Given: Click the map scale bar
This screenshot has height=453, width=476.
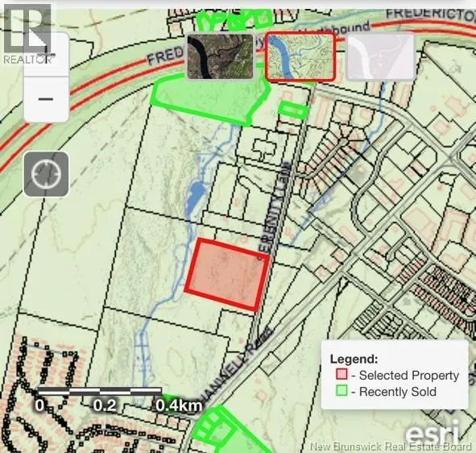Looking at the screenshot, I should pyautogui.click(x=100, y=391).
